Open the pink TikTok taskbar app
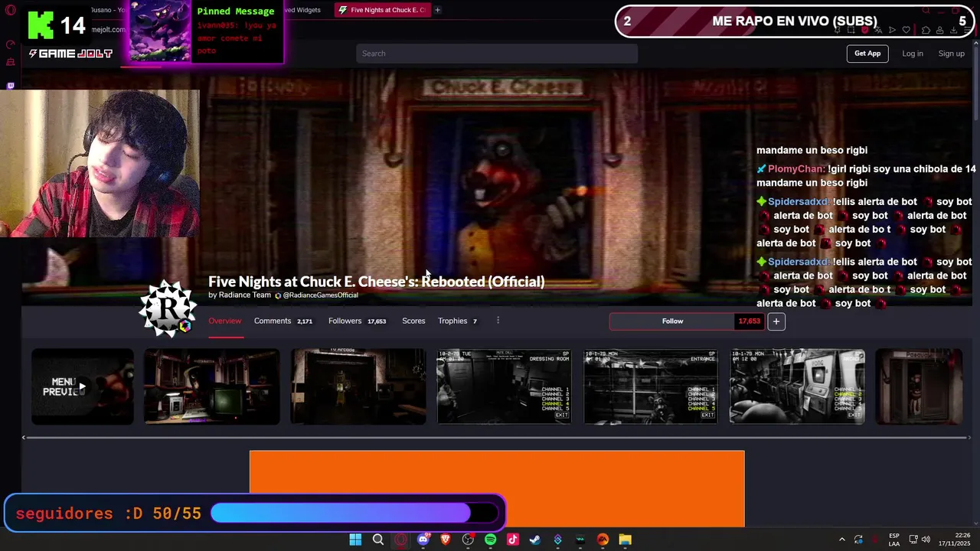Image resolution: width=980 pixels, height=551 pixels. [513, 540]
